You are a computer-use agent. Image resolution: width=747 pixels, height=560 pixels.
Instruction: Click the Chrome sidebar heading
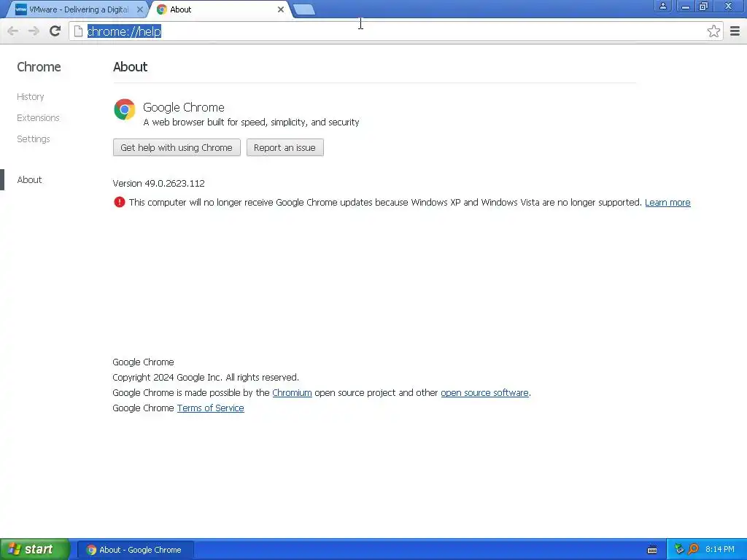(x=39, y=67)
